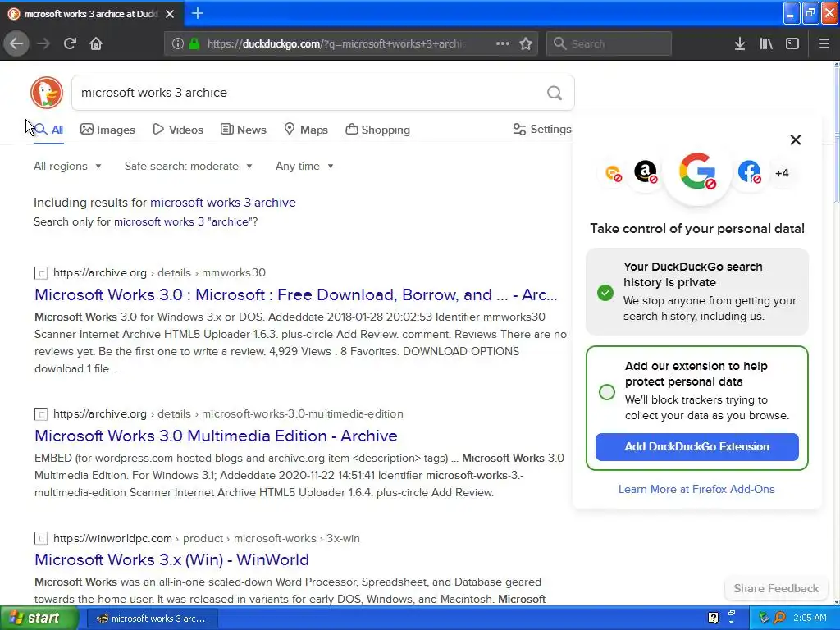The width and height of the screenshot is (840, 630).
Task: Open Microsoft Works 3.0 Multimedia Edition link
Action: point(216,436)
